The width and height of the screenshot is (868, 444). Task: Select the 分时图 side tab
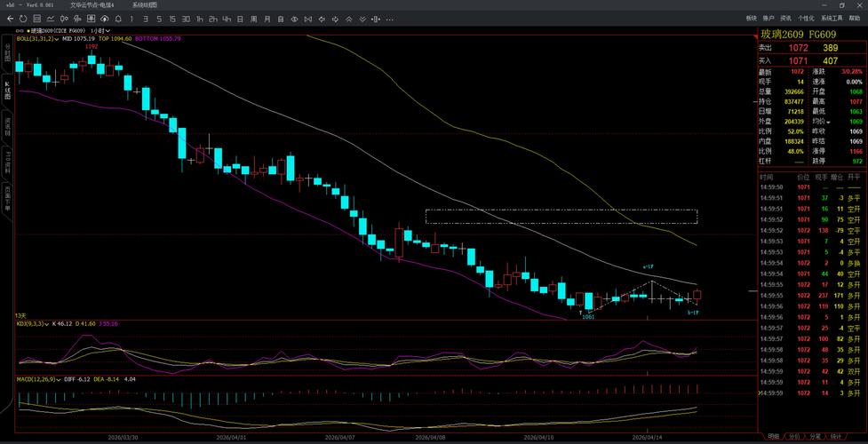[7, 51]
